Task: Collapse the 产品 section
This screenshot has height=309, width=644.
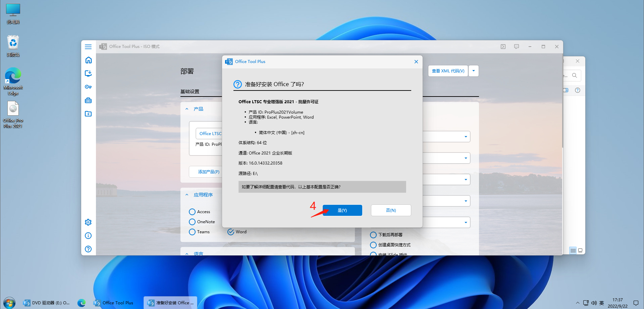Action: tap(187, 109)
